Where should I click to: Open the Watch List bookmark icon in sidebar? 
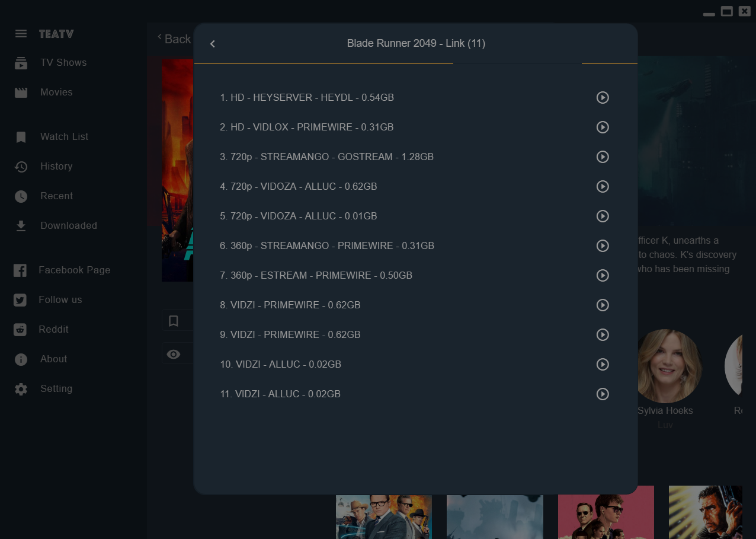click(21, 137)
